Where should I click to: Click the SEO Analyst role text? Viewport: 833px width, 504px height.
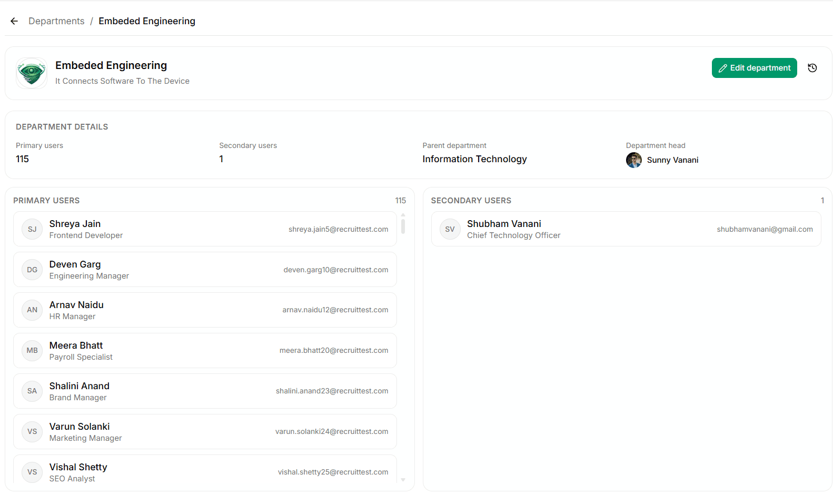click(x=72, y=479)
